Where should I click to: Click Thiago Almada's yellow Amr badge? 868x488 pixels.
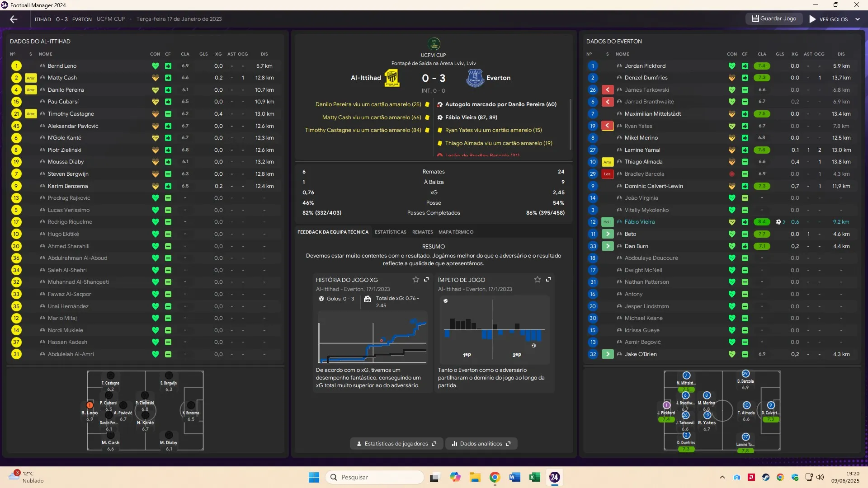(x=607, y=162)
